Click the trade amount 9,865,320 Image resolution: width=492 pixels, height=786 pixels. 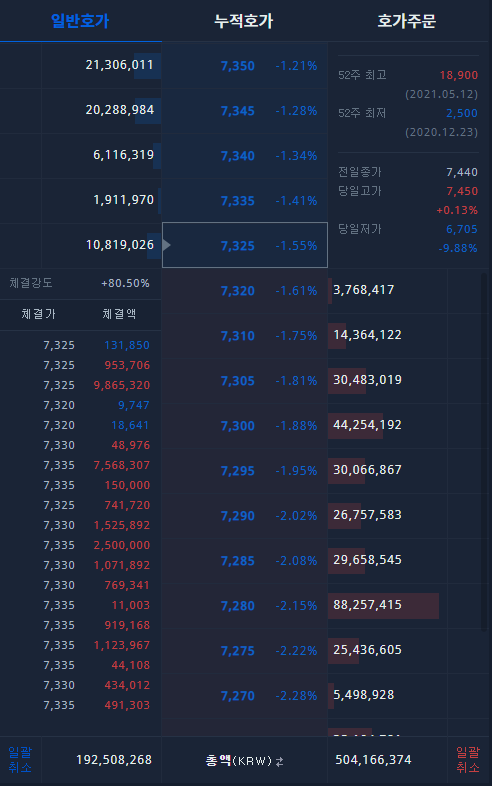click(x=122, y=386)
